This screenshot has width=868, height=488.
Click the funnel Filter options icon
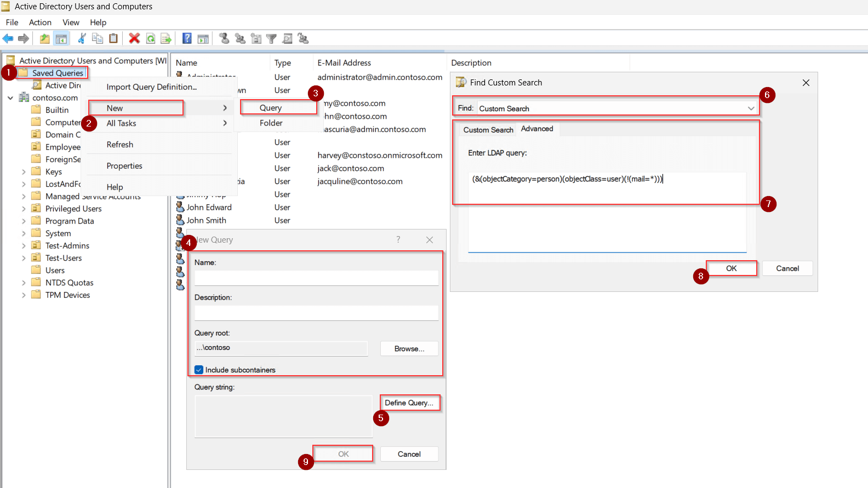(x=271, y=38)
